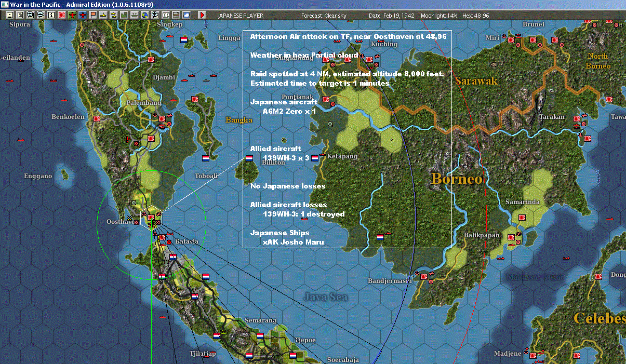Click the Japanese rising sun flag toolbar icon

pyautogui.click(x=62, y=15)
